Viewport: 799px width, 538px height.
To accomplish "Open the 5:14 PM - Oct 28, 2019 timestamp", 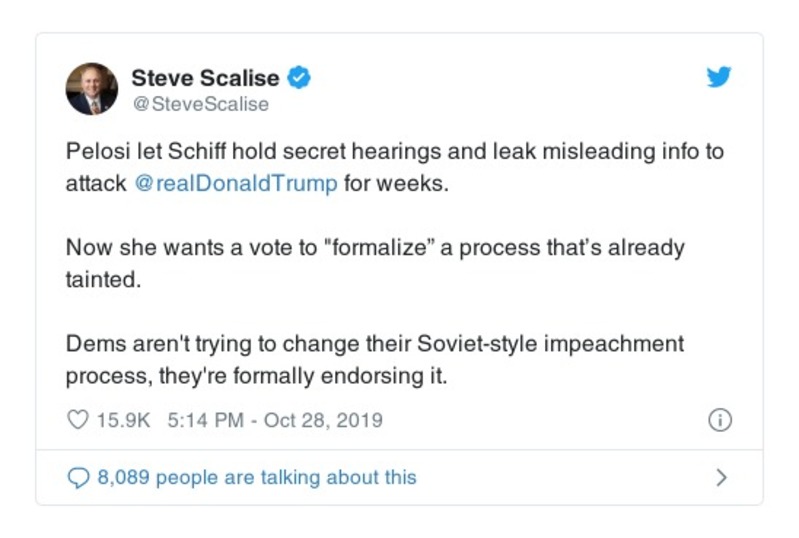I will point(275,420).
